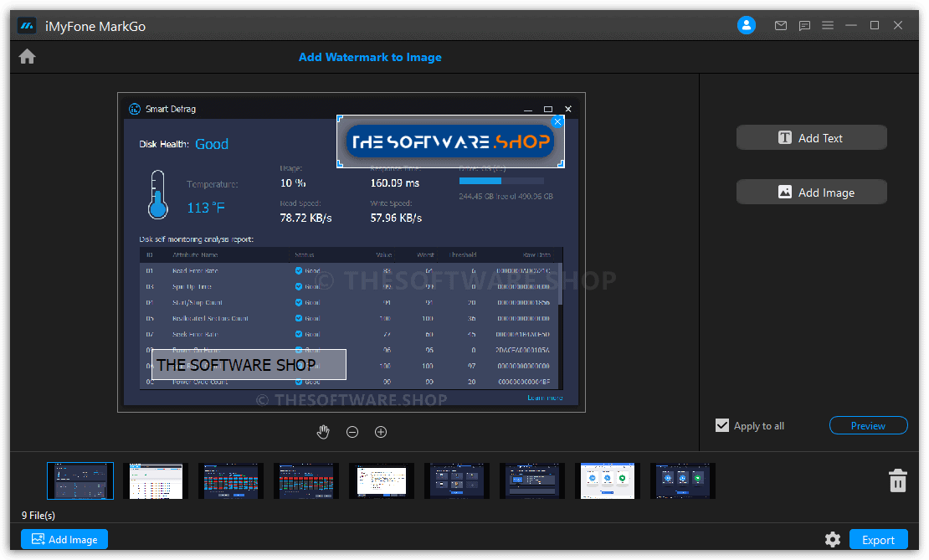929x560 pixels.
Task: Select the seventh thumbnail in filmstrip
Action: tap(532, 480)
